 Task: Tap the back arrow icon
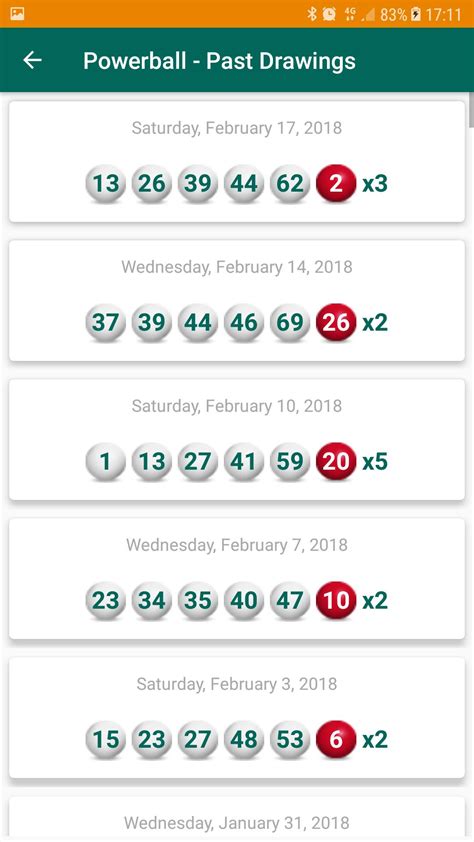[x=32, y=60]
